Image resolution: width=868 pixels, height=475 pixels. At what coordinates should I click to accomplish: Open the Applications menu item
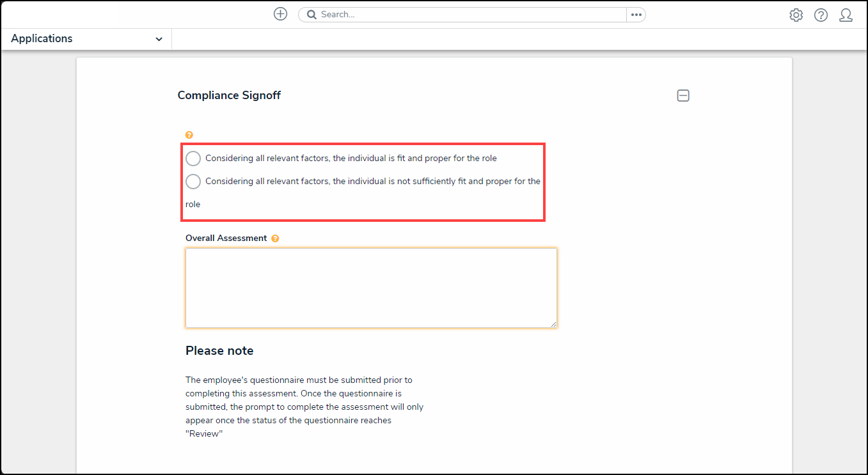42,38
